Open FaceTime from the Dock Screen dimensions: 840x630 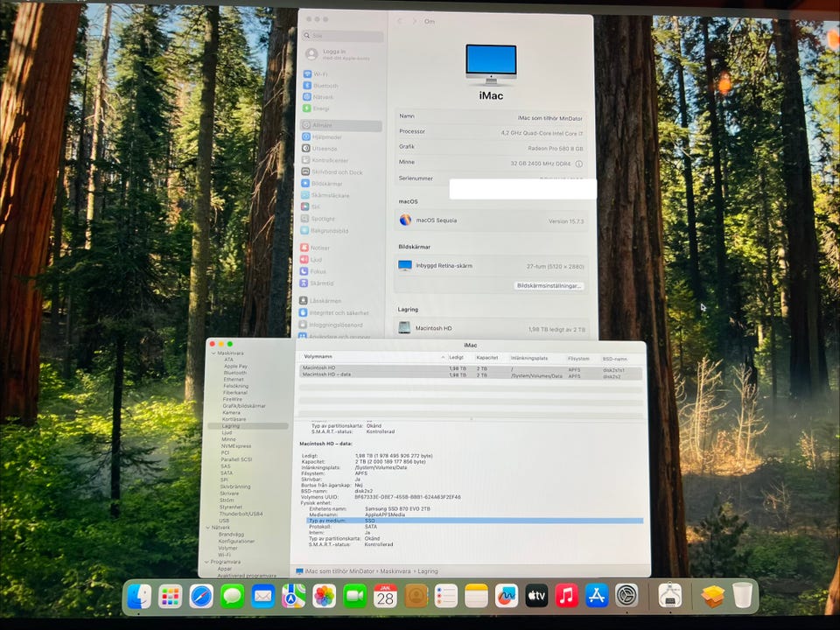tap(354, 596)
